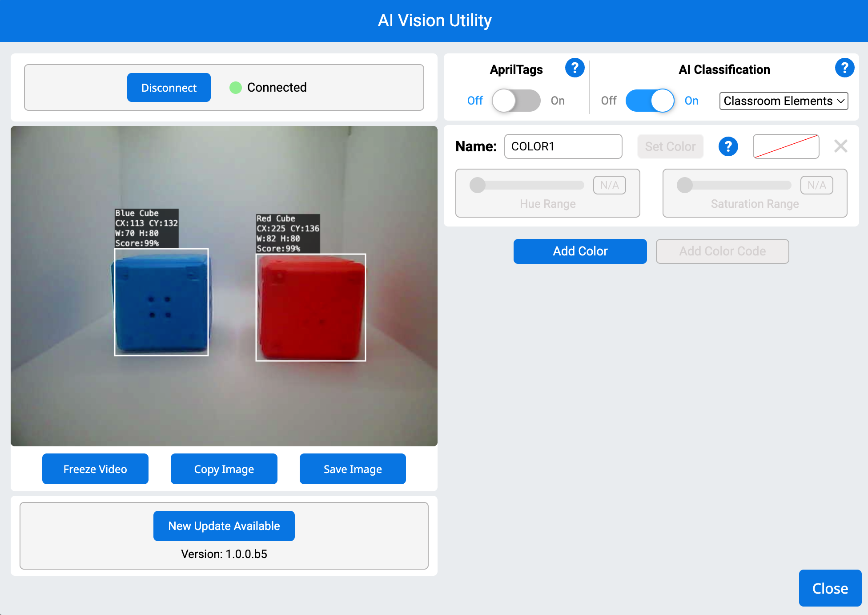Save the camera image
Screen dimensions: 868x615
(x=352, y=469)
